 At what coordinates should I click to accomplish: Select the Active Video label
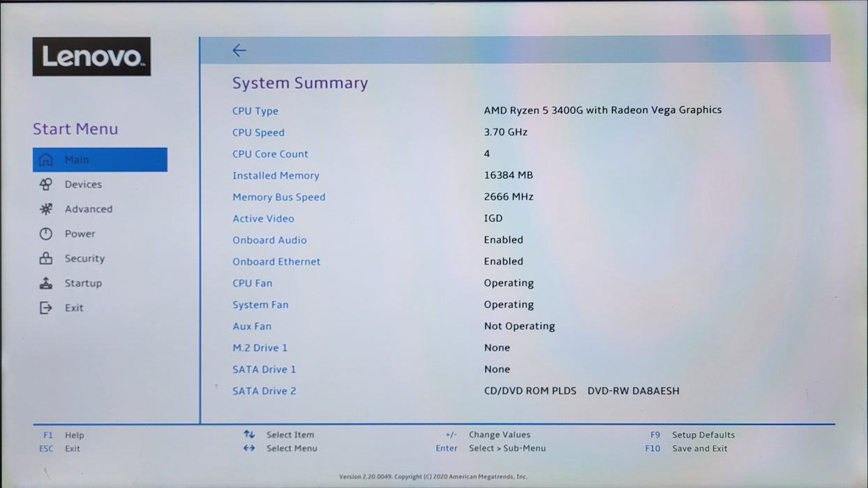point(263,219)
